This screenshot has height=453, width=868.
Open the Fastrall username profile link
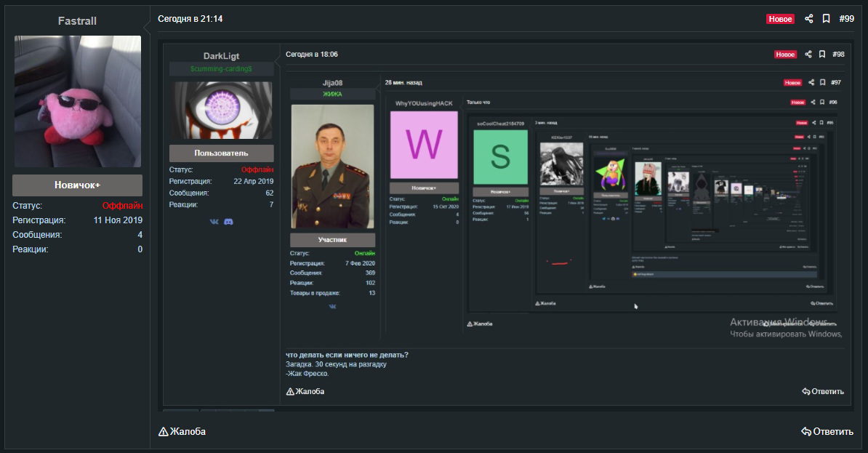(77, 21)
